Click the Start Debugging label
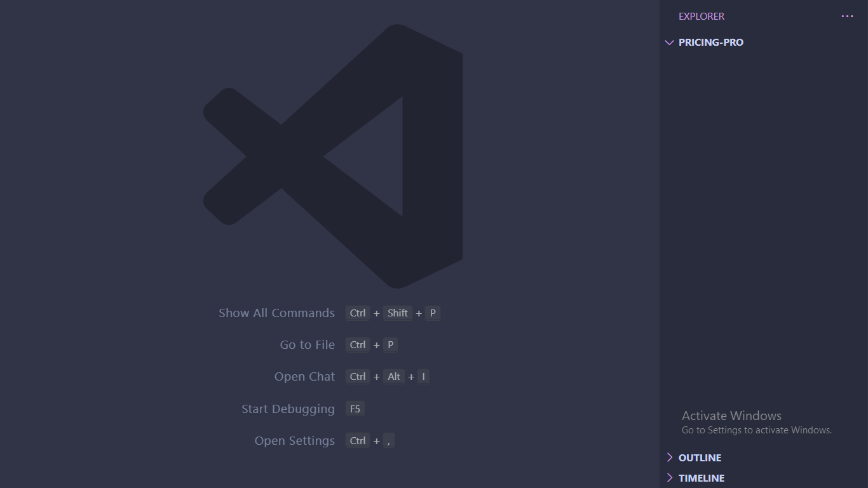The height and width of the screenshot is (488, 868). point(288,409)
